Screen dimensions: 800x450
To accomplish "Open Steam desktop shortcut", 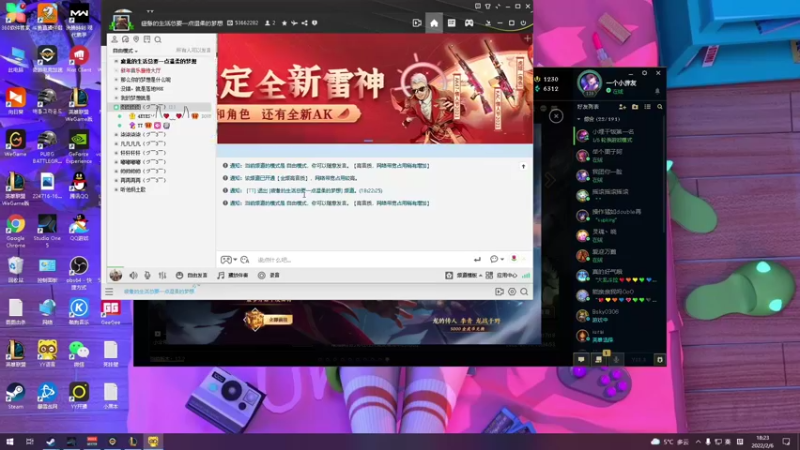I will click(x=15, y=396).
